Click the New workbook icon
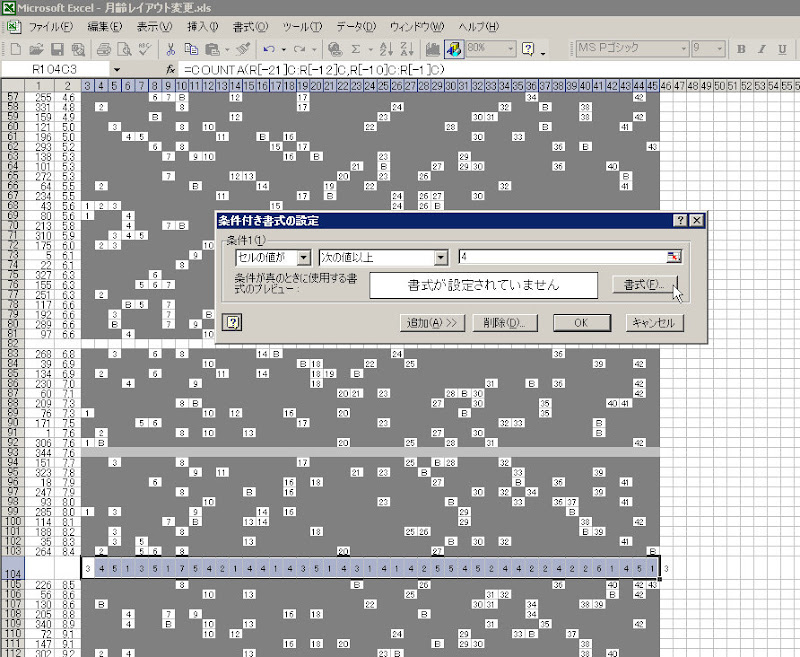 (x=16, y=49)
